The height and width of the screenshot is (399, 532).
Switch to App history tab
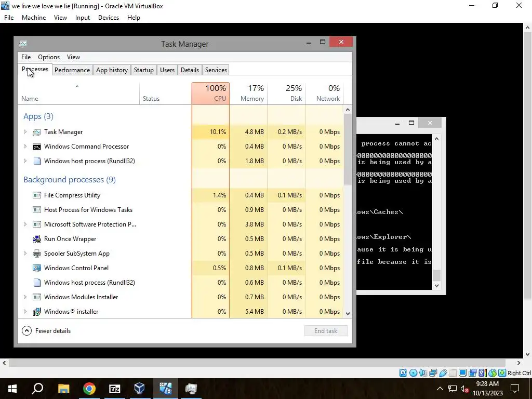(x=112, y=70)
